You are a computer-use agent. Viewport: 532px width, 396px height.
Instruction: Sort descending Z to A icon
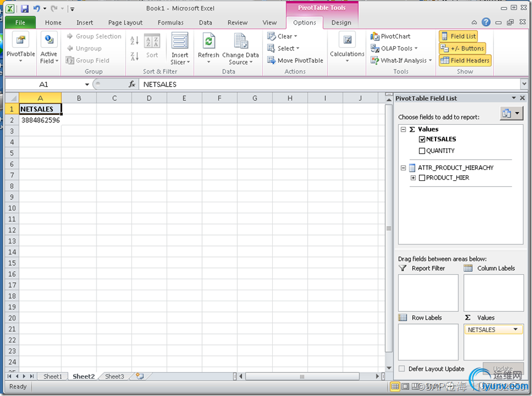[x=135, y=56]
